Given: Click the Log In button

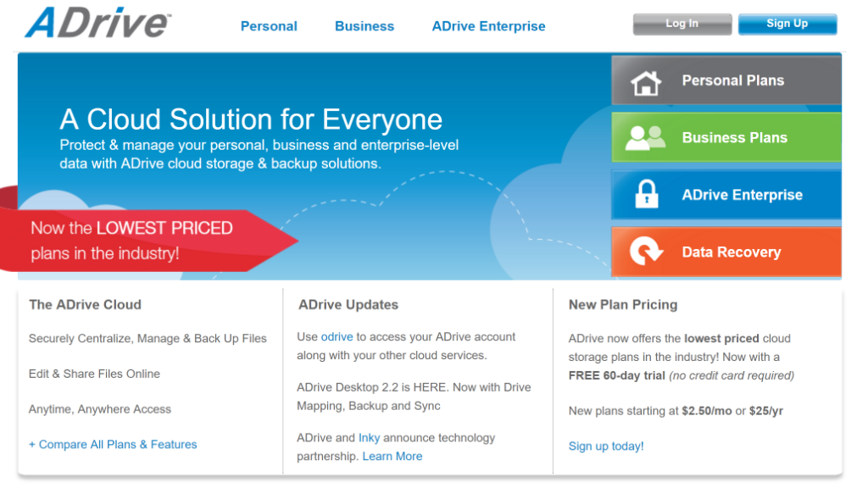Looking at the screenshot, I should coord(682,24).
